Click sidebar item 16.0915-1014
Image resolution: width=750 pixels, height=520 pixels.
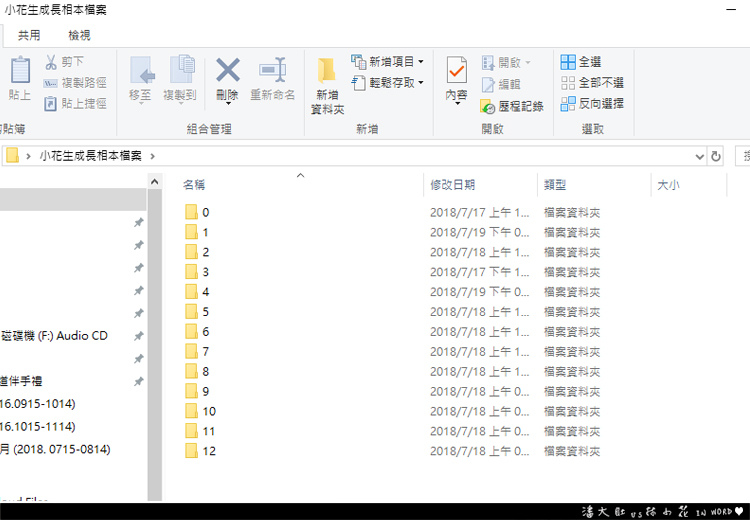37,404
